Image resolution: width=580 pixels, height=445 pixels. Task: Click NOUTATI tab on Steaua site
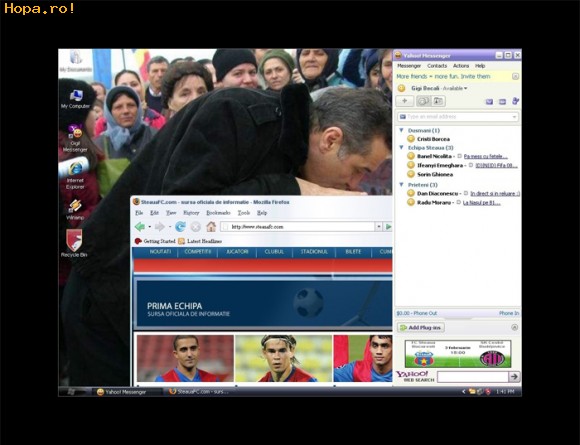pos(160,252)
